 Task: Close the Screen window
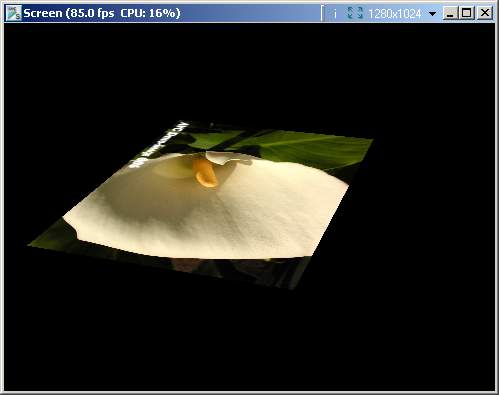pyautogui.click(x=485, y=13)
